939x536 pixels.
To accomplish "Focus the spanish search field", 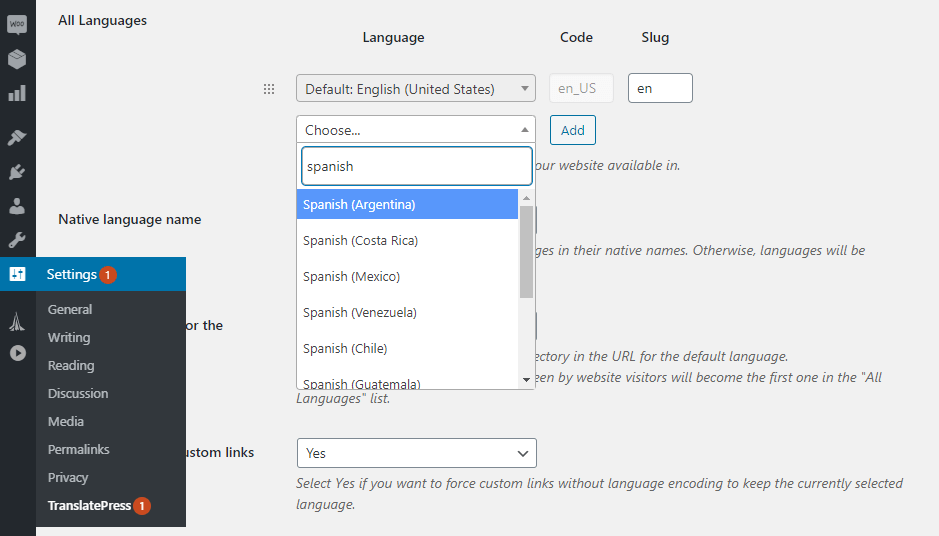I will (x=417, y=166).
